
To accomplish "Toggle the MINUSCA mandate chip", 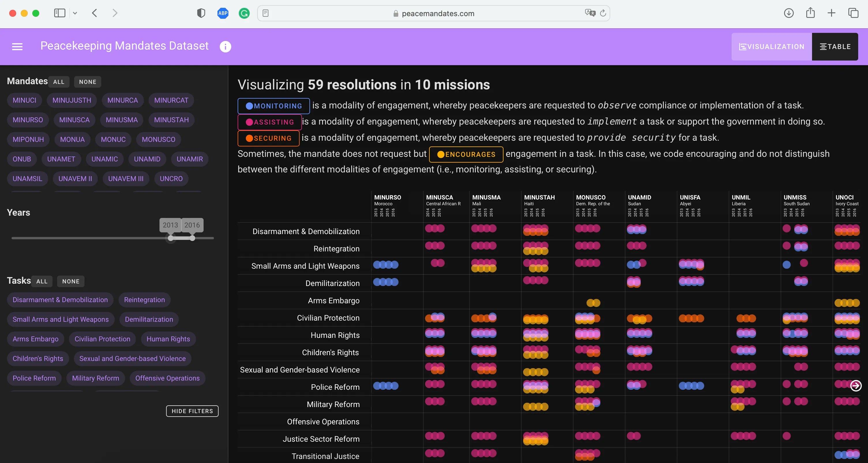I will coord(74,120).
